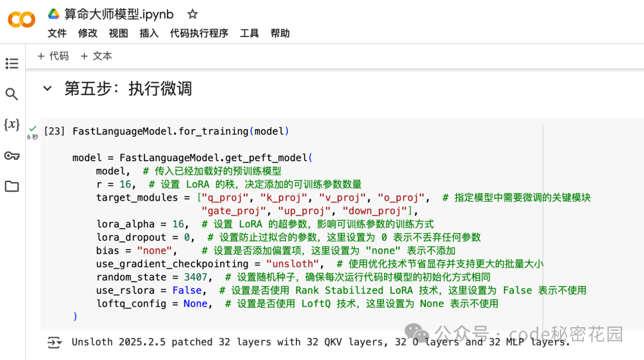Add a new text cell with + 文本
Image resolution: width=644 pixels, height=360 pixels.
[96, 56]
